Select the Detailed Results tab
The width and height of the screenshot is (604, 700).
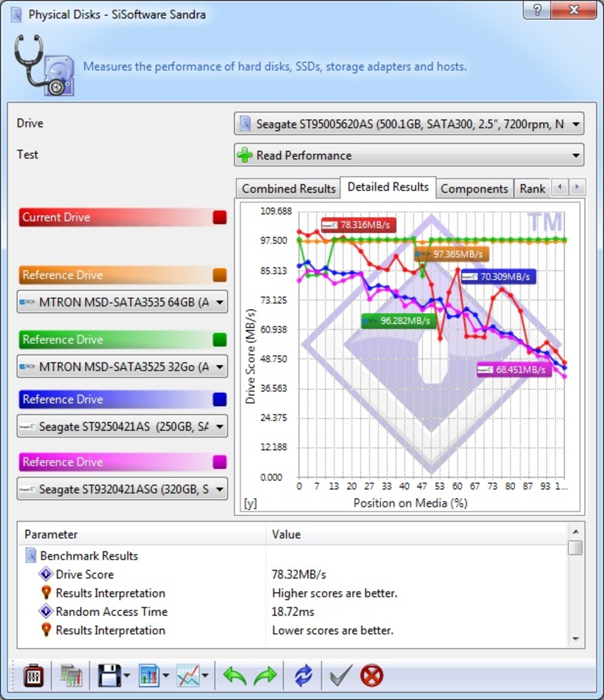388,187
